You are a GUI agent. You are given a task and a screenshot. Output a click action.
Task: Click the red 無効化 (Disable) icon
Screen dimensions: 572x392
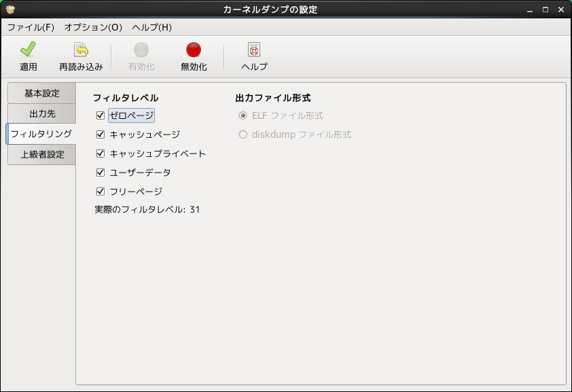194,50
